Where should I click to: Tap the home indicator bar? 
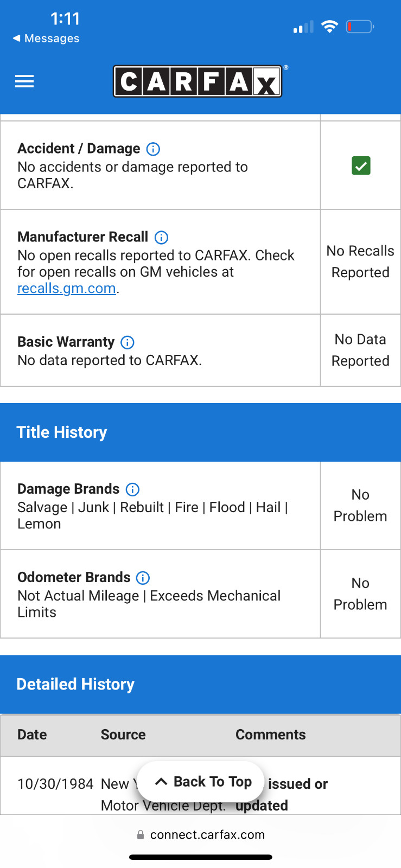tap(201, 857)
